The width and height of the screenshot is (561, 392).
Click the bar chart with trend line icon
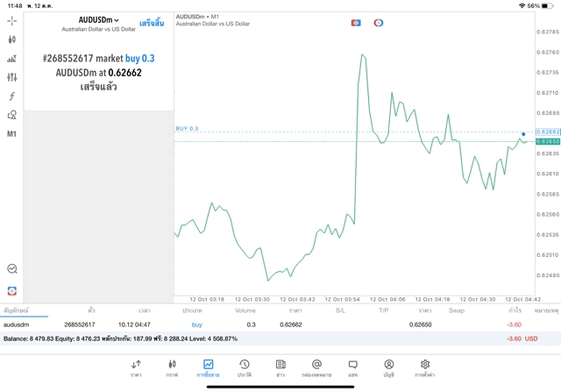[11, 59]
